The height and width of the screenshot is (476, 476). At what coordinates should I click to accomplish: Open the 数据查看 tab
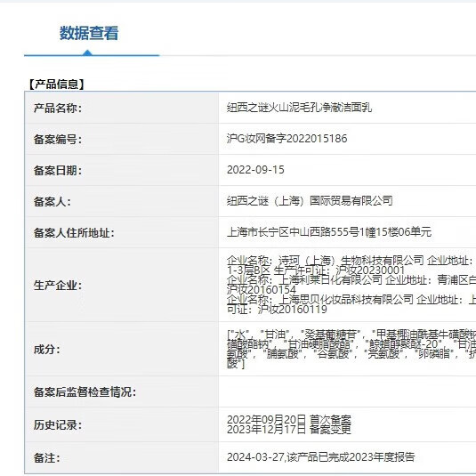point(89,33)
